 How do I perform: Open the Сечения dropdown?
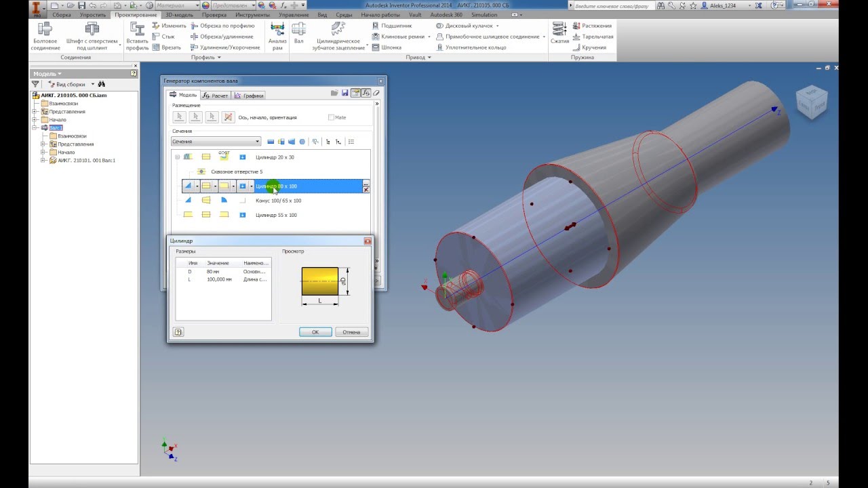tap(216, 142)
